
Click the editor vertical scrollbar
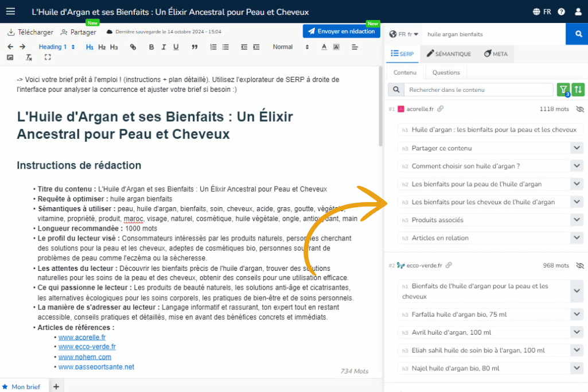pyautogui.click(x=381, y=107)
